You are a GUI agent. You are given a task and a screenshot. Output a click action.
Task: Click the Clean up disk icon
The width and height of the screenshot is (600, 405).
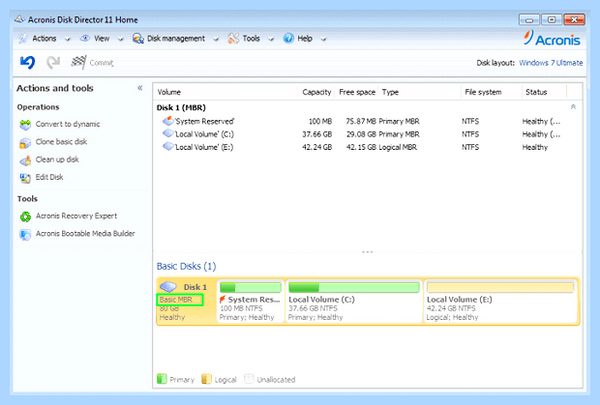pos(25,160)
